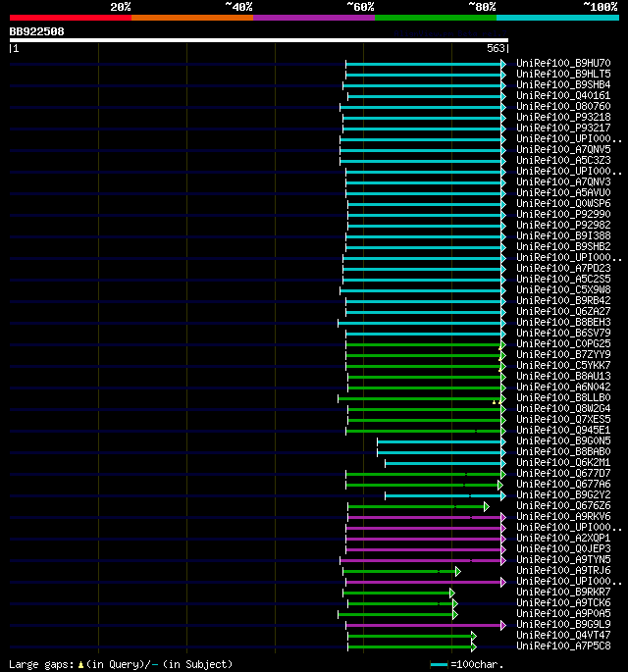Image resolution: width=628 pixels, height=672 pixels.
Task: Select the UniRef100_B9G9L9 label
Action: click(563, 625)
